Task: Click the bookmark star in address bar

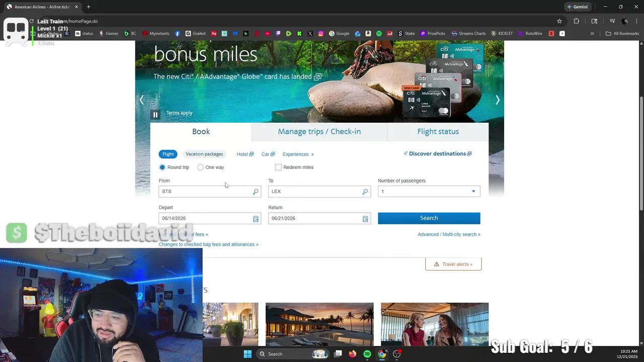Action: click(559, 21)
